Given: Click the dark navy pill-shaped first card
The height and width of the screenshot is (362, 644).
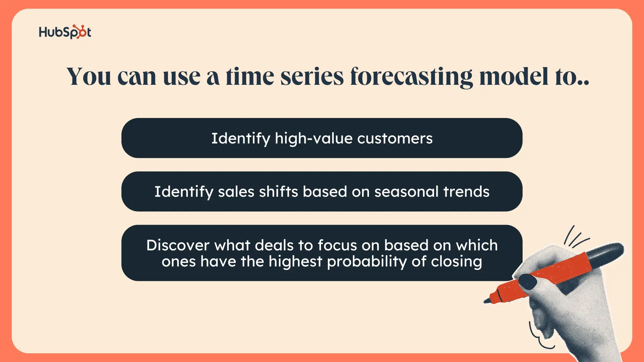Looking at the screenshot, I should pyautogui.click(x=322, y=138).
